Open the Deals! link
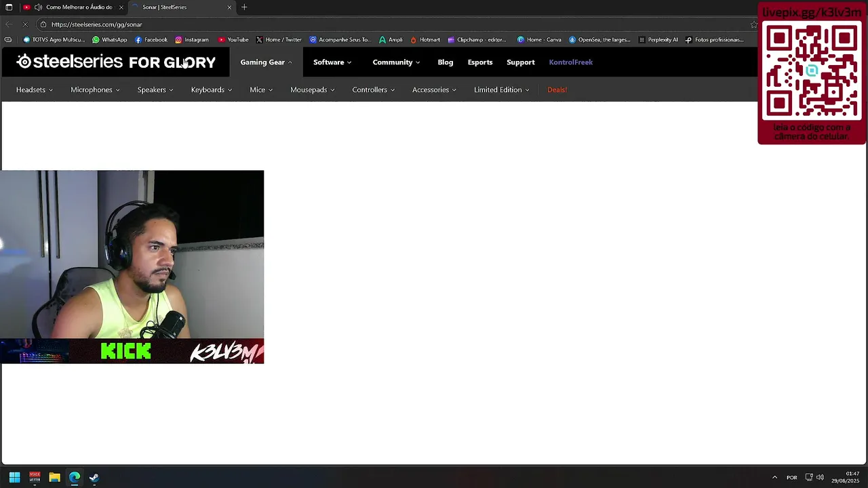The height and width of the screenshot is (488, 868). pos(557,89)
